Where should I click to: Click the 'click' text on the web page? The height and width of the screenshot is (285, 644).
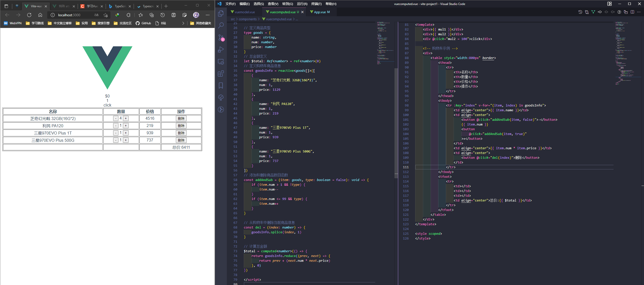pos(107,105)
